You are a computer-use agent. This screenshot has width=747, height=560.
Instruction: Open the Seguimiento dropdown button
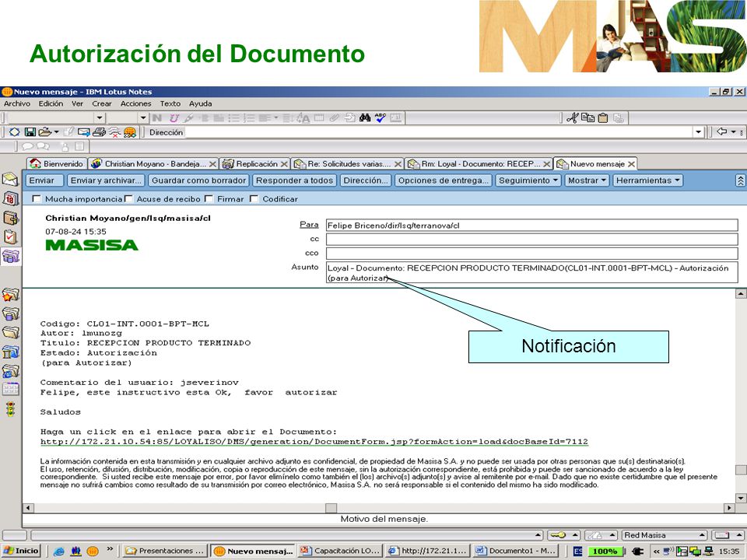528,180
